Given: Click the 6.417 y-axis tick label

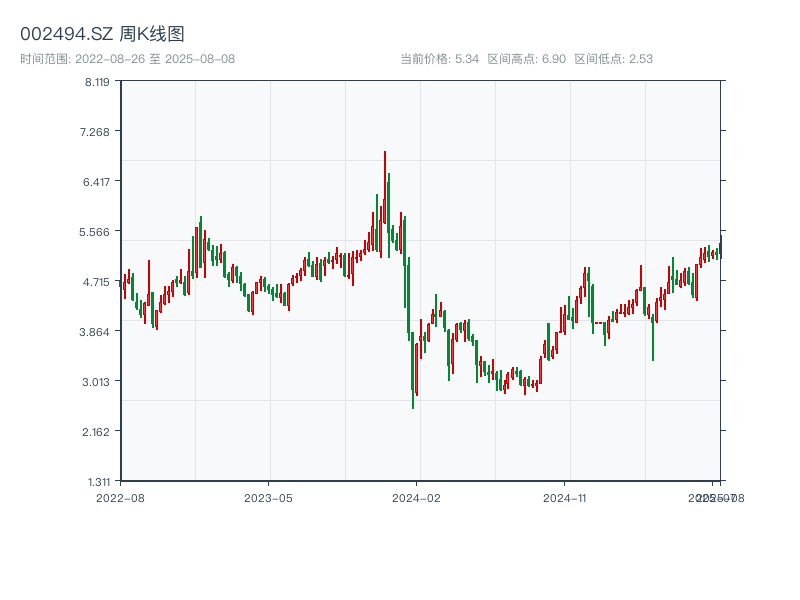Looking at the screenshot, I should pyautogui.click(x=97, y=182).
